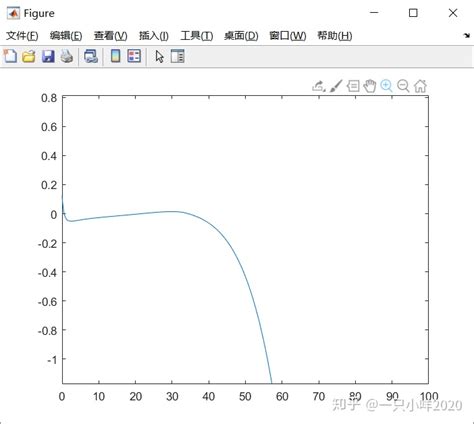Click y-axis tick label -0.6

pos(47,302)
